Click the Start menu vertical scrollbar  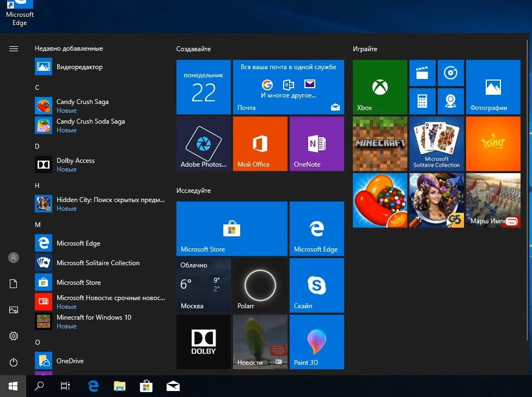527,190
